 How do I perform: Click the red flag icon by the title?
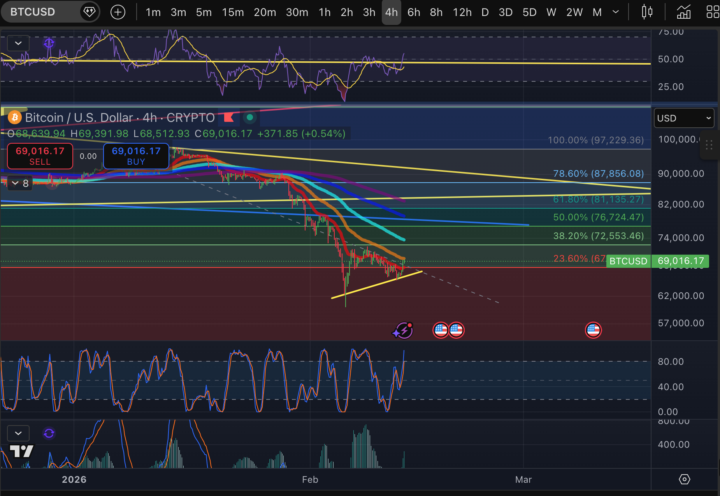coord(229,118)
